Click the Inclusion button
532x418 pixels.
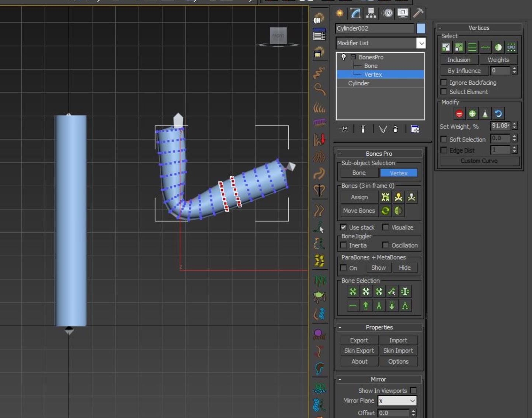459,60
